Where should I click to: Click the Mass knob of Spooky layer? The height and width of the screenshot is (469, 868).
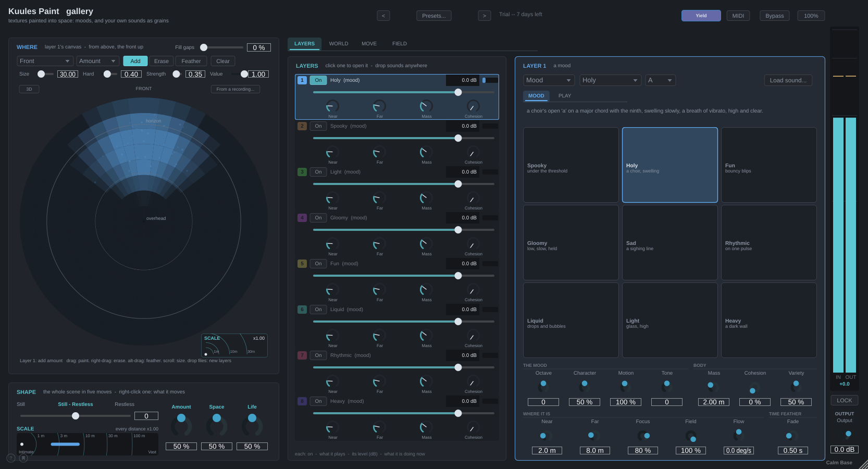[426, 152]
